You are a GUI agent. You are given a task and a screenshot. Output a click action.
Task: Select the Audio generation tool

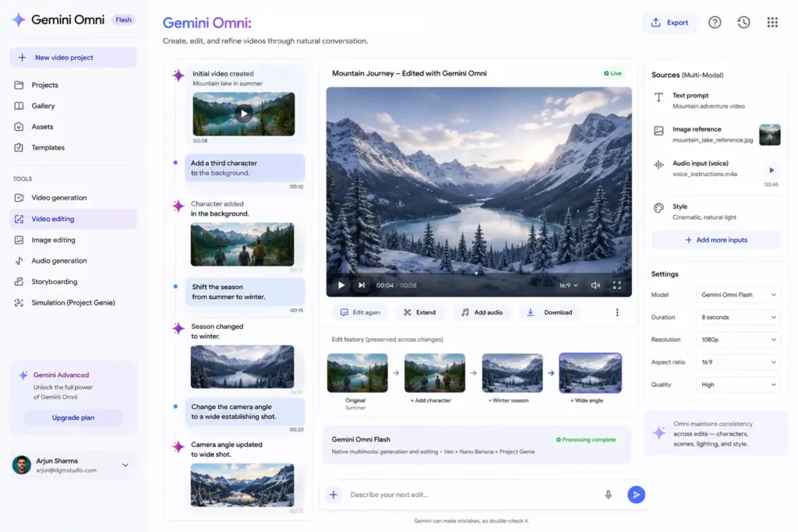(73, 260)
